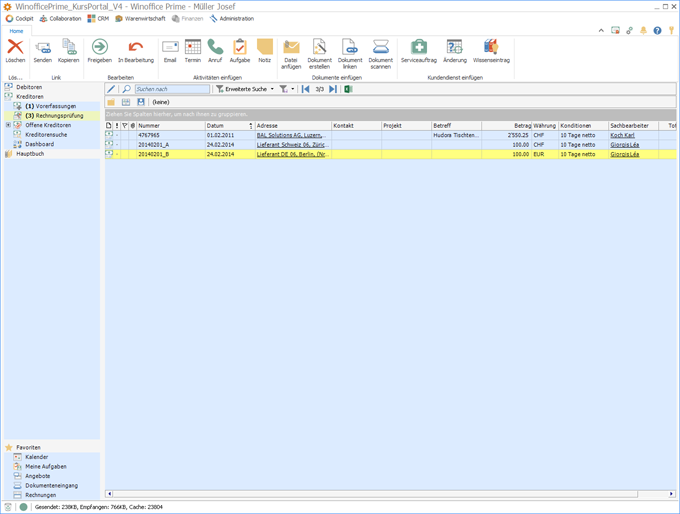Viewport: 680px width, 514px height.
Task: Open BAL Solutions AG address link
Action: [291, 135]
